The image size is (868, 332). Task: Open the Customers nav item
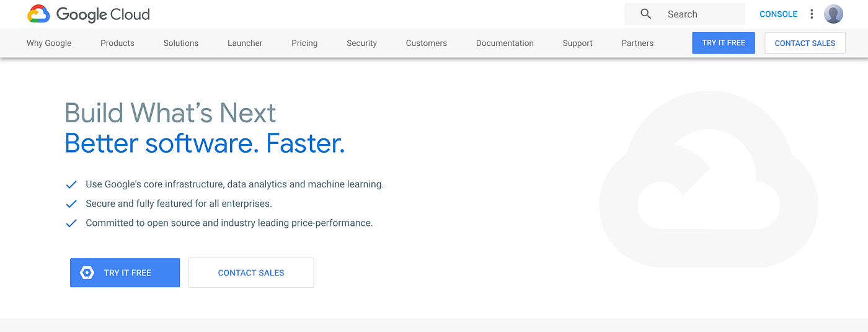coord(427,43)
